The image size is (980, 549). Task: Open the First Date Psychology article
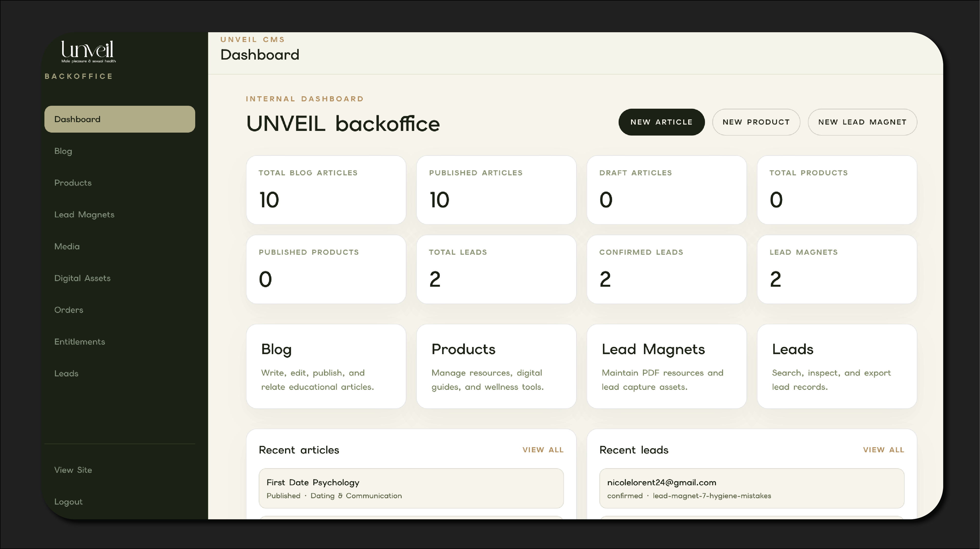pos(411,488)
